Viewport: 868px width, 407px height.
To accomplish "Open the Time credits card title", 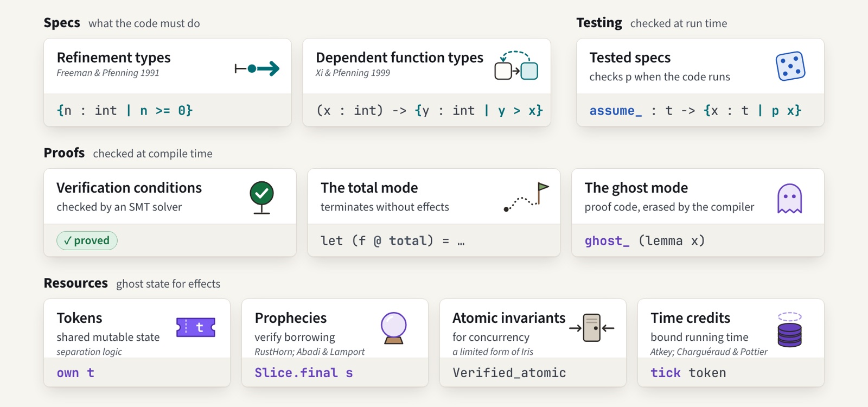I will coord(690,318).
